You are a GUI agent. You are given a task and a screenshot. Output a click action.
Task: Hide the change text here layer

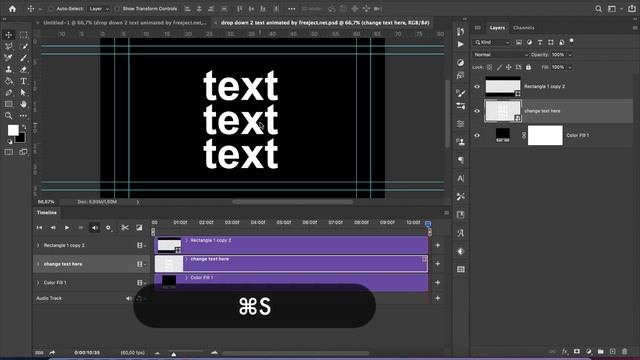coord(477,111)
